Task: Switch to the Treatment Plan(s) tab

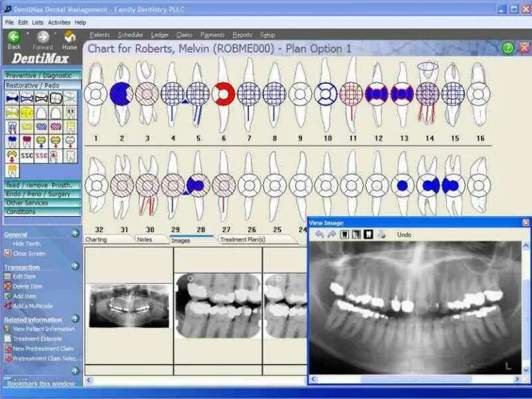Action: pos(257,240)
